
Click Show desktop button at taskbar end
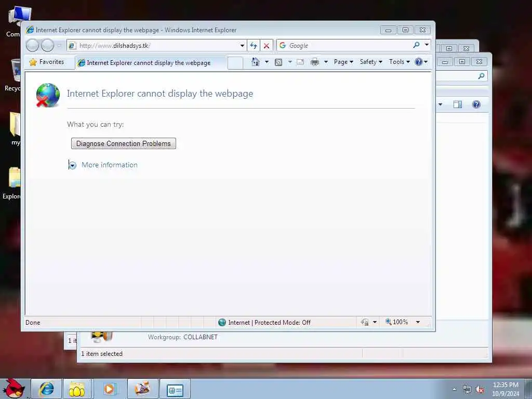528,389
